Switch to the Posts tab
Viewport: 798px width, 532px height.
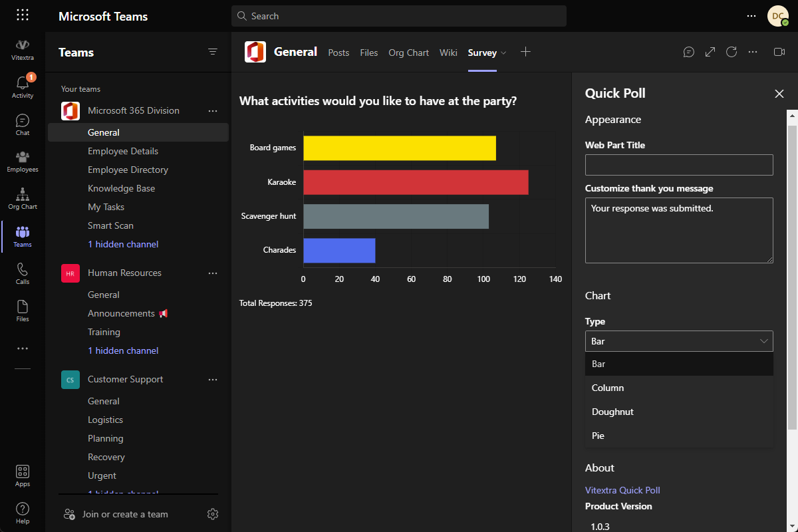[x=338, y=53]
